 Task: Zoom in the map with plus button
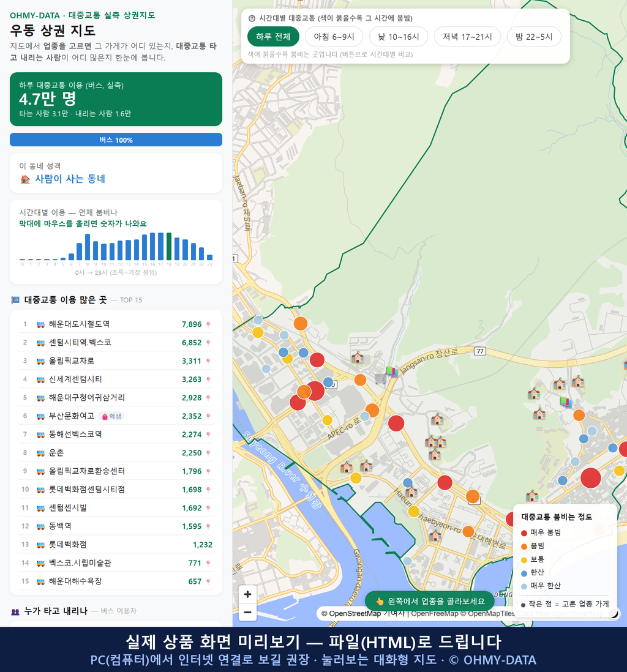247,594
